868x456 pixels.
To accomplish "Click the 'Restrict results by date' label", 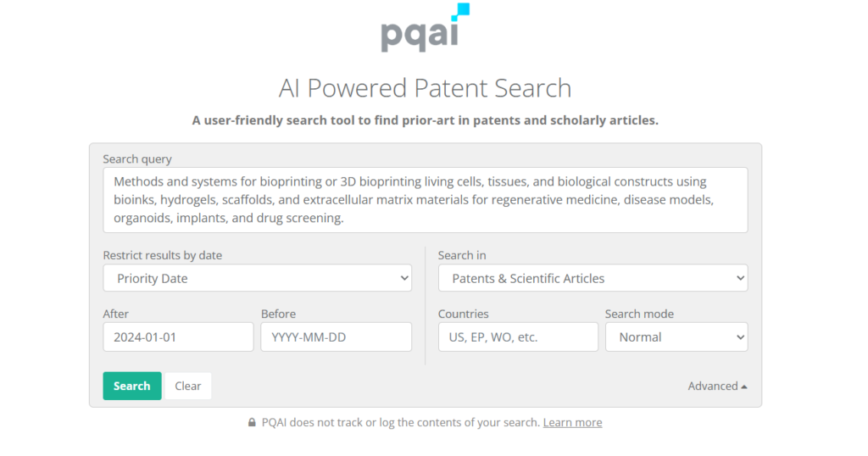I will (163, 255).
